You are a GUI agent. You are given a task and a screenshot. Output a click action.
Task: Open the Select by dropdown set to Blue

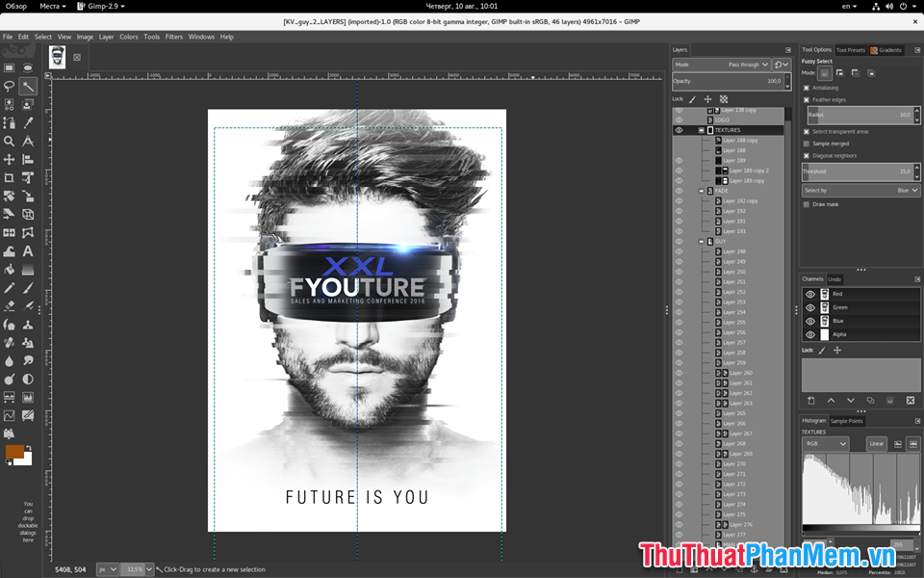point(860,191)
